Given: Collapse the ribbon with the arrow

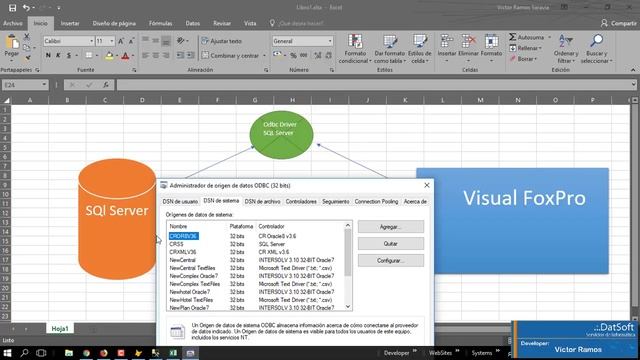Looking at the screenshot, I should pos(633,70).
